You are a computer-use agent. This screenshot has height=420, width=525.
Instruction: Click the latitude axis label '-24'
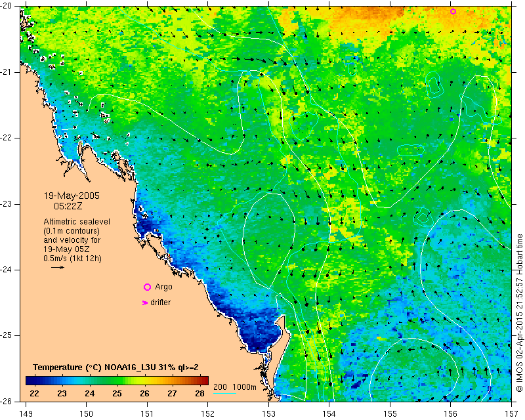pyautogui.click(x=6, y=270)
